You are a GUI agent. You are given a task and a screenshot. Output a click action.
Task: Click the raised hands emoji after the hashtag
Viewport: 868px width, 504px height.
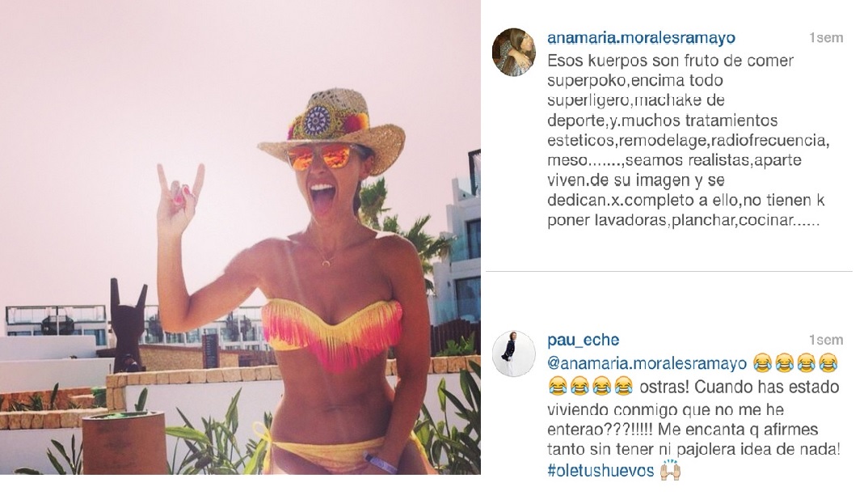(x=670, y=470)
